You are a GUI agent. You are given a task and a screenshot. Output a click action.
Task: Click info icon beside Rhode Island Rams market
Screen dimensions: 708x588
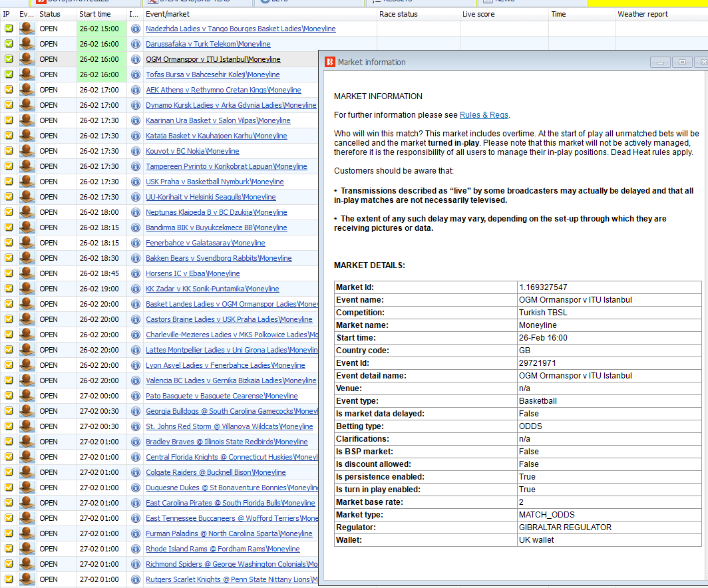(x=136, y=549)
